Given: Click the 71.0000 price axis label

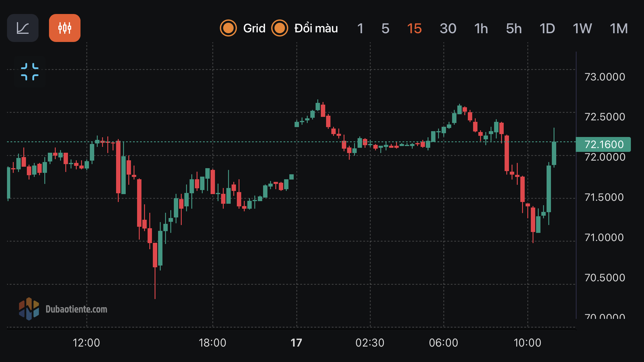Looking at the screenshot, I should pos(604,238).
